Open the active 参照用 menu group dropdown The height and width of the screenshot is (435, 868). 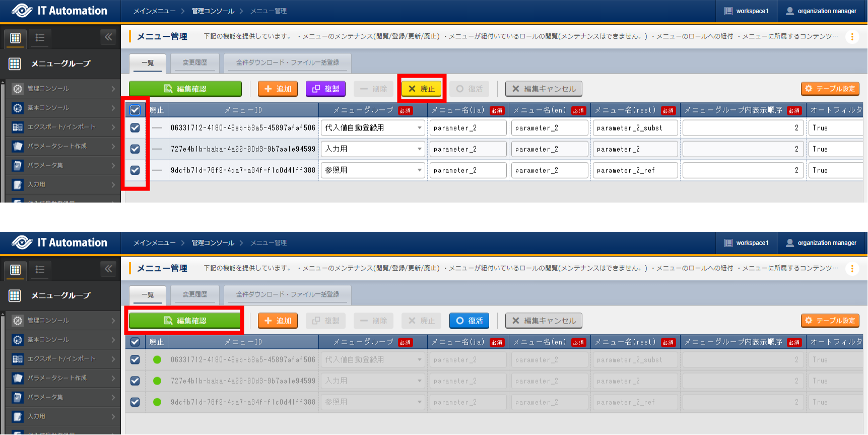pos(373,170)
